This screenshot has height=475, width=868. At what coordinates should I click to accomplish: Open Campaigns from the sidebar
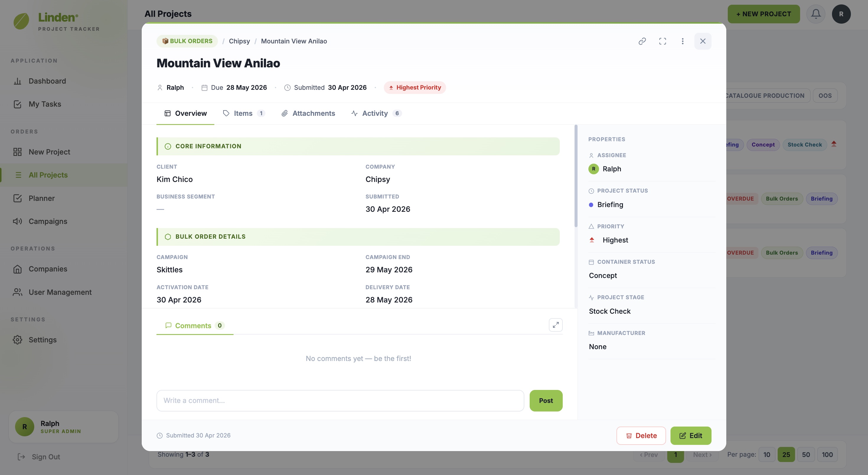[63, 222]
